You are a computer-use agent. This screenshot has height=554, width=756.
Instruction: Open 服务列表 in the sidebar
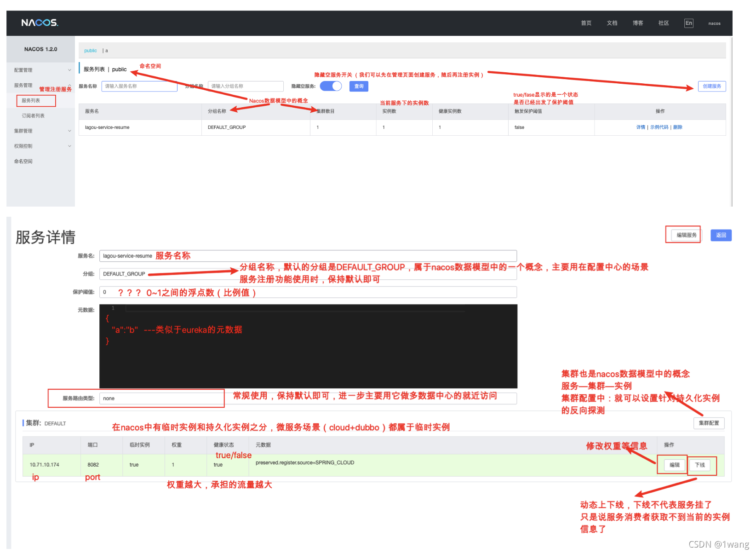coord(31,100)
